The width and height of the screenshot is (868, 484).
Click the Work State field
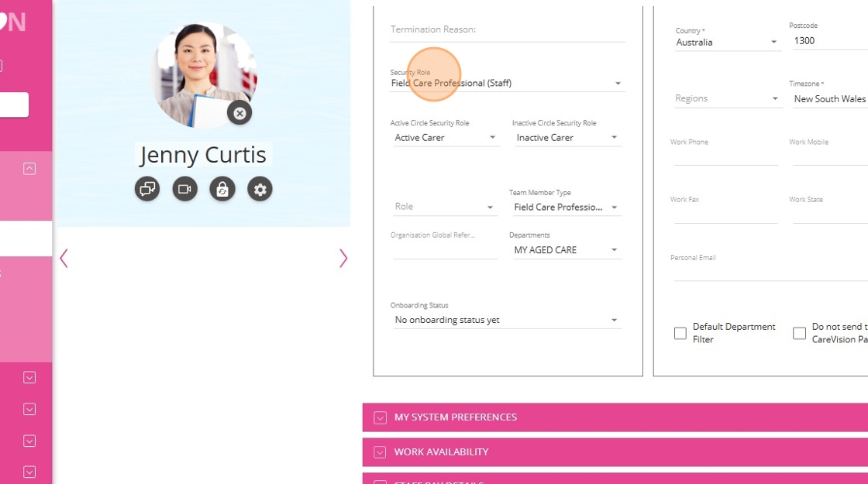[x=830, y=215]
